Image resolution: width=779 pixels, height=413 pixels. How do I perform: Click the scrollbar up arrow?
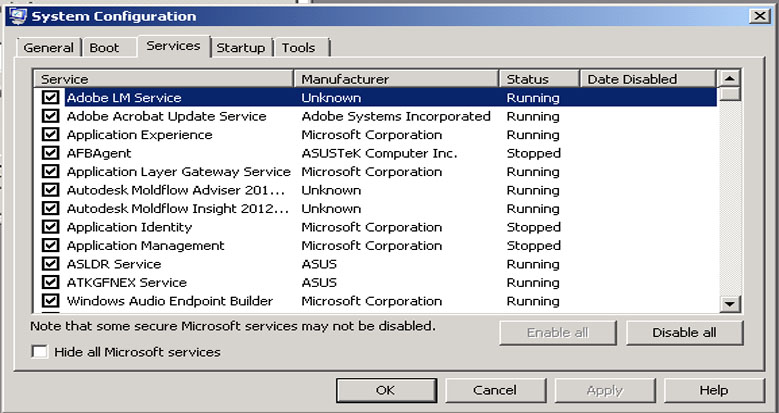tap(730, 79)
